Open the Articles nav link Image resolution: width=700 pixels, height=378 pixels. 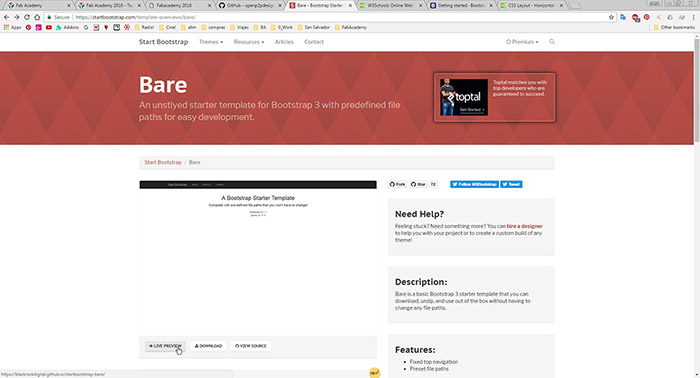284,42
